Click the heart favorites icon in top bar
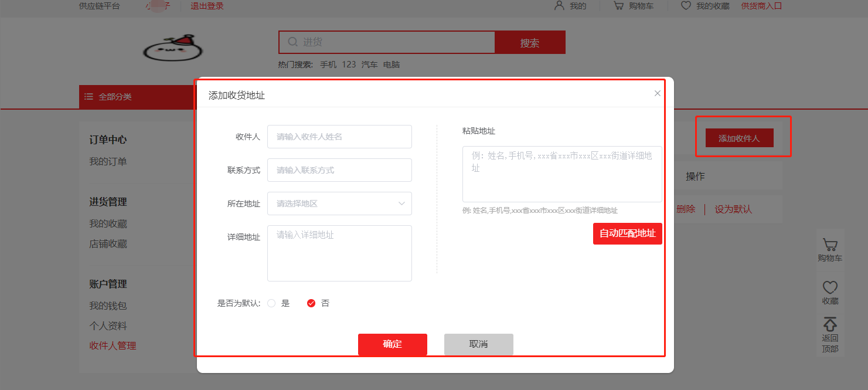868x390 pixels. (x=686, y=6)
